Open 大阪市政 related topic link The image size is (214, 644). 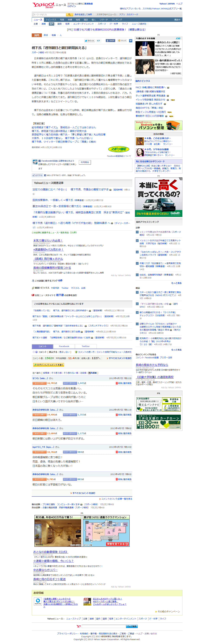[x=55, y=288]
